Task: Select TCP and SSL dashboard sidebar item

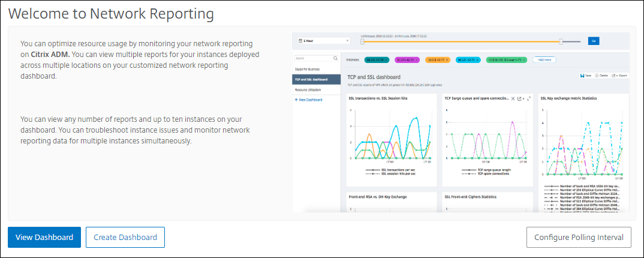Action: pos(316,79)
